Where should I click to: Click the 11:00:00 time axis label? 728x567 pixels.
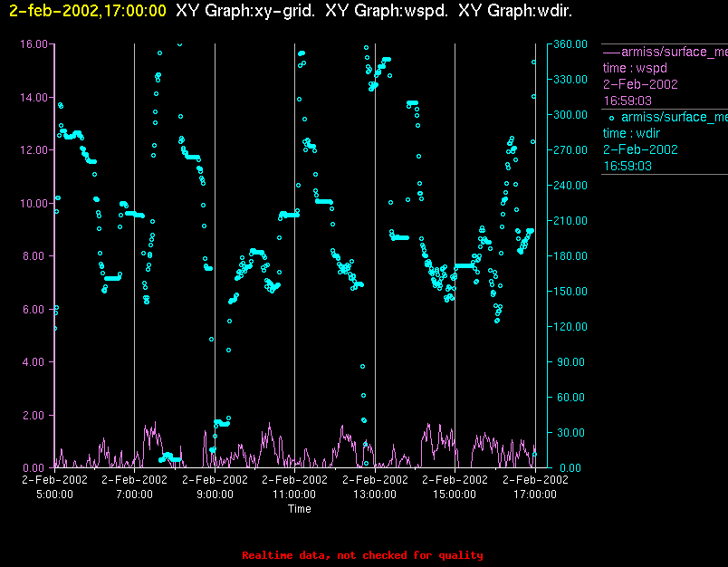click(x=294, y=495)
